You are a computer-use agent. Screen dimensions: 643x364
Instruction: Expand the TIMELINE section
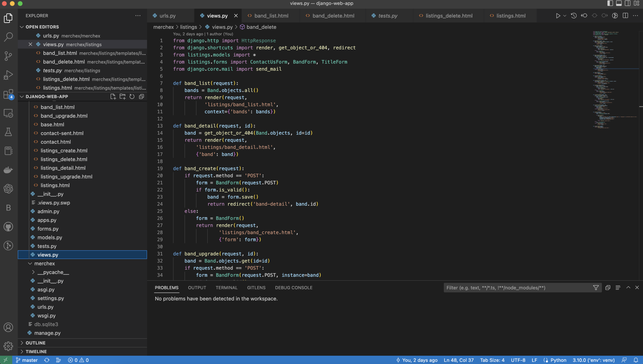(22, 351)
